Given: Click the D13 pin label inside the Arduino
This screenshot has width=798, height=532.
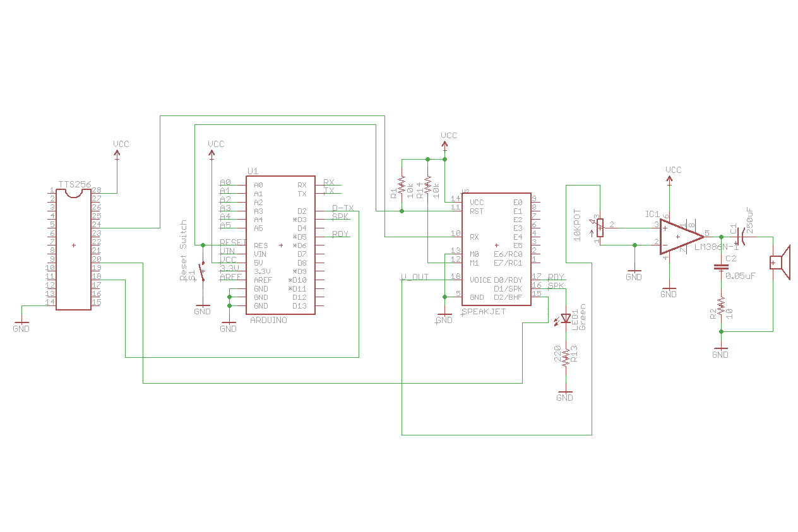Looking at the screenshot, I should (299, 306).
